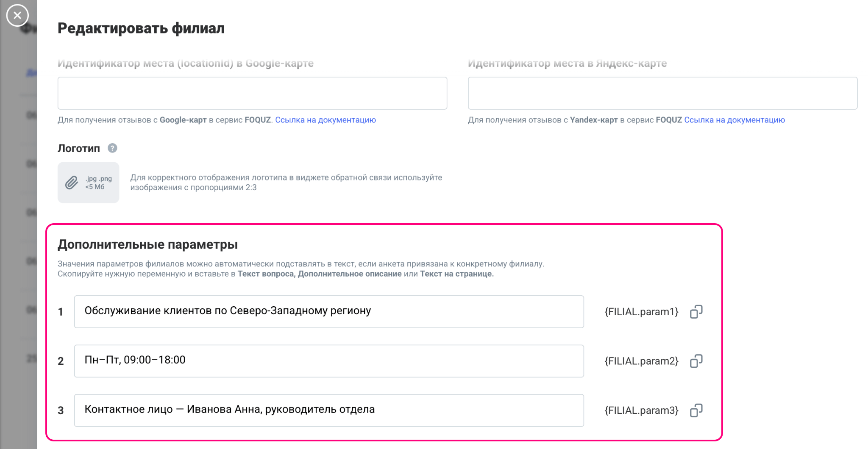Click the Дополнительные параметры section heading
Viewport: 868px width, 449px height.
coord(147,244)
